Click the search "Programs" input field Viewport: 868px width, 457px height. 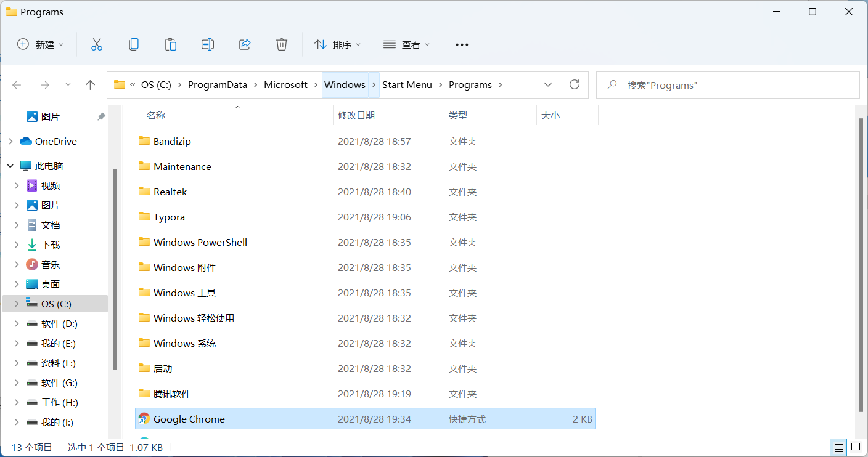(x=727, y=85)
